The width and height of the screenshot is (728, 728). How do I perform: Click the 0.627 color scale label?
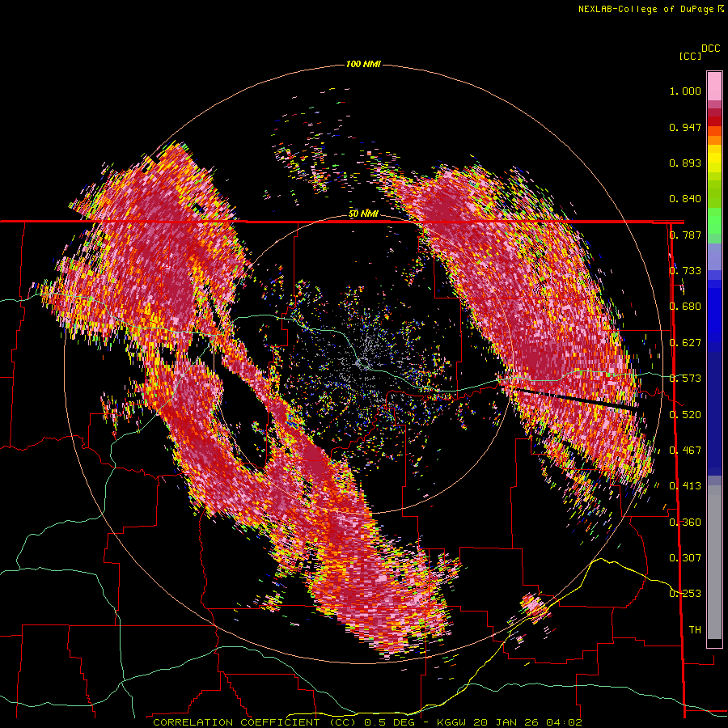(x=685, y=343)
